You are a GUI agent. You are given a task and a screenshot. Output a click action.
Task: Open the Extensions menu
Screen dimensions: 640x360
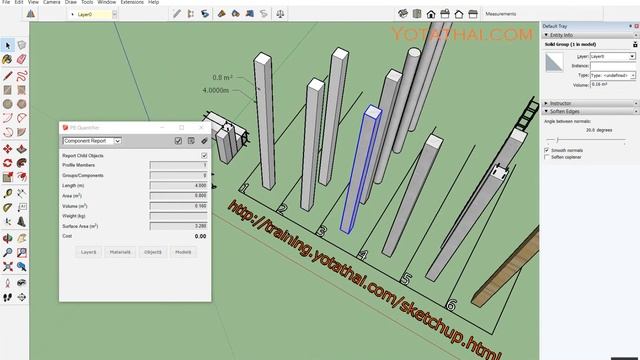click(x=132, y=2)
